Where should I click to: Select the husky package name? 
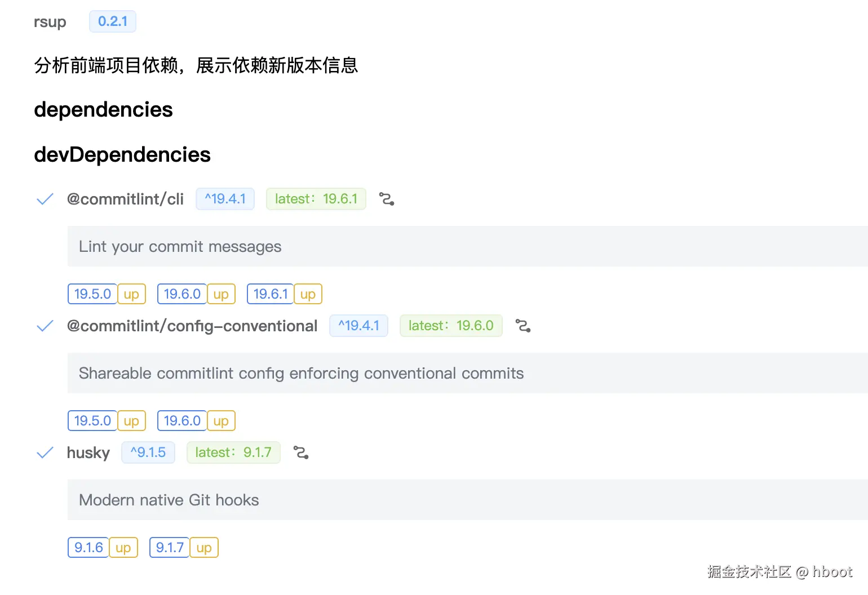[88, 452]
